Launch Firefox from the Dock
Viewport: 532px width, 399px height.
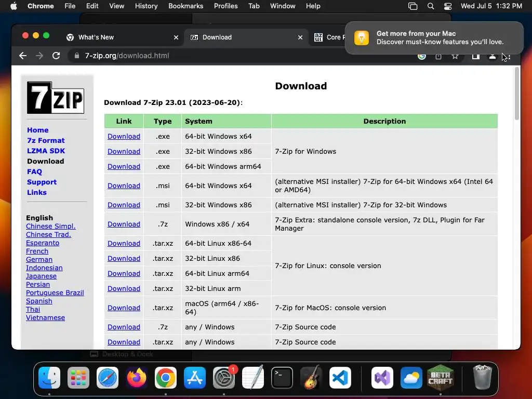(x=137, y=378)
